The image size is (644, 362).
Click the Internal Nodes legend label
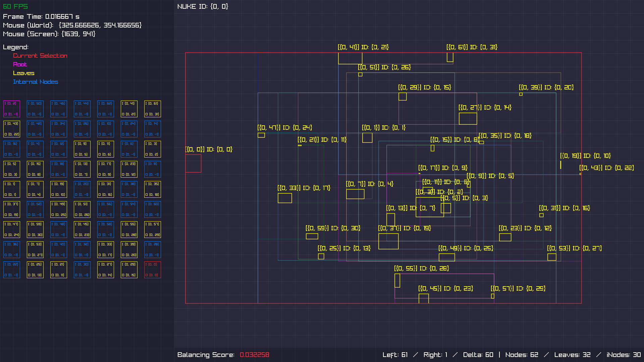point(36,82)
